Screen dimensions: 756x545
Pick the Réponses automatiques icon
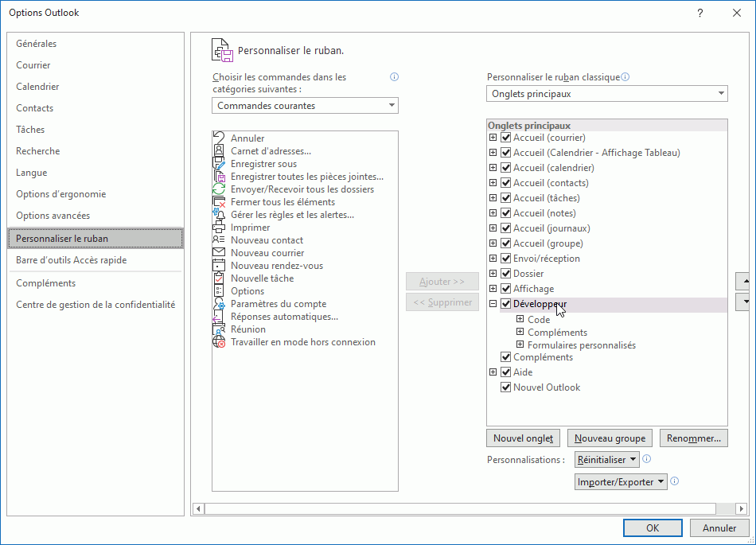219,317
